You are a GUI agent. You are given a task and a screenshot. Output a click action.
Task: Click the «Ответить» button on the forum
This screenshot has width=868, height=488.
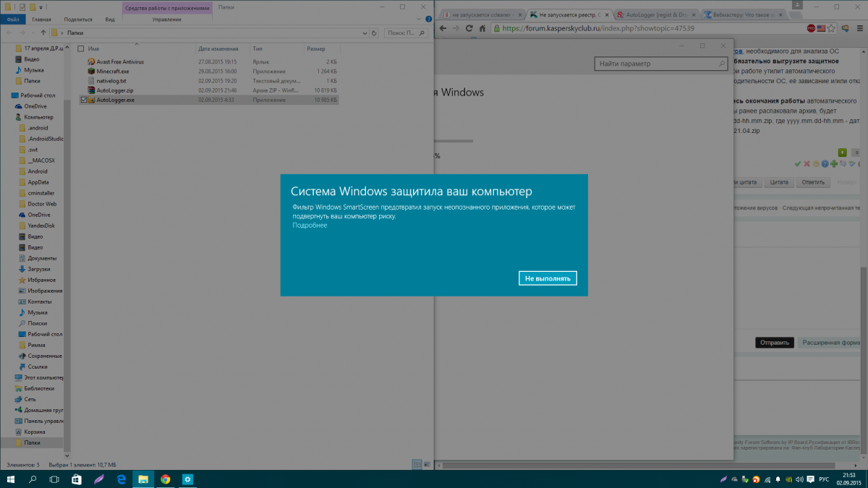click(813, 182)
